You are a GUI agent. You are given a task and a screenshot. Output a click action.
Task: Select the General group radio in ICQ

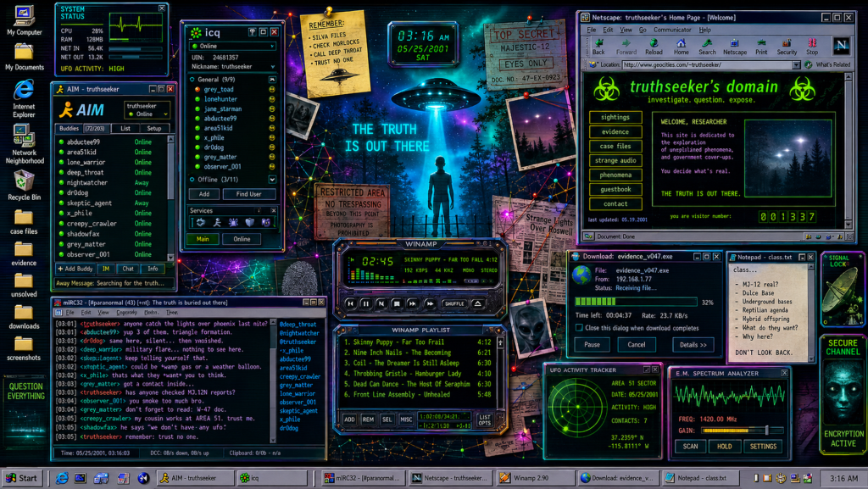[x=192, y=80]
